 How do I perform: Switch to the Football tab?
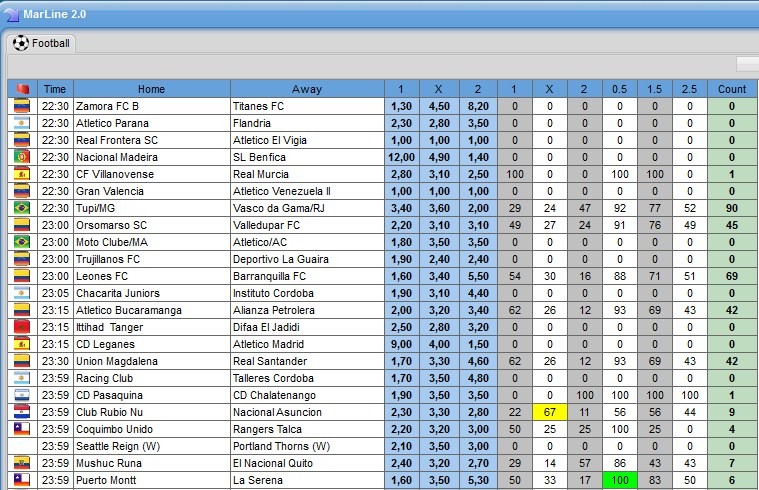click(x=41, y=44)
